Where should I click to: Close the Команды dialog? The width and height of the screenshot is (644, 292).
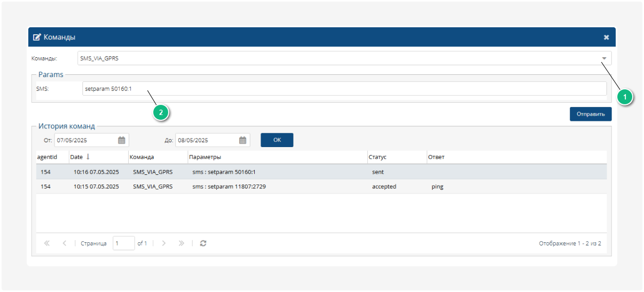606,37
